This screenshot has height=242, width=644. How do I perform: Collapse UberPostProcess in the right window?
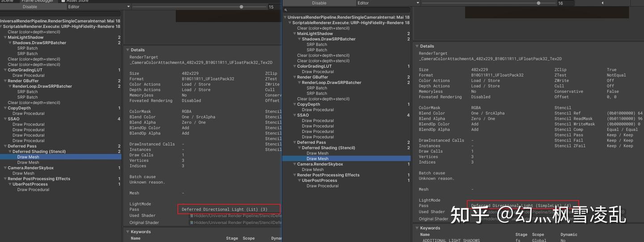coord(300,181)
